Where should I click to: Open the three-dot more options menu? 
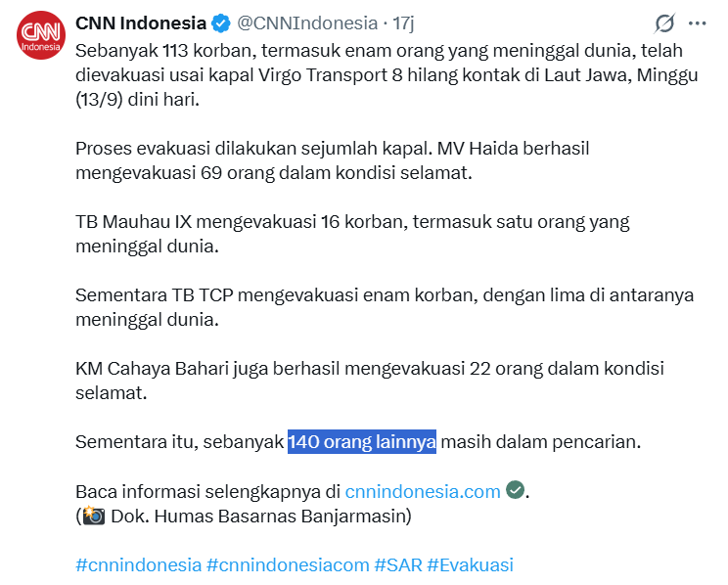click(697, 23)
